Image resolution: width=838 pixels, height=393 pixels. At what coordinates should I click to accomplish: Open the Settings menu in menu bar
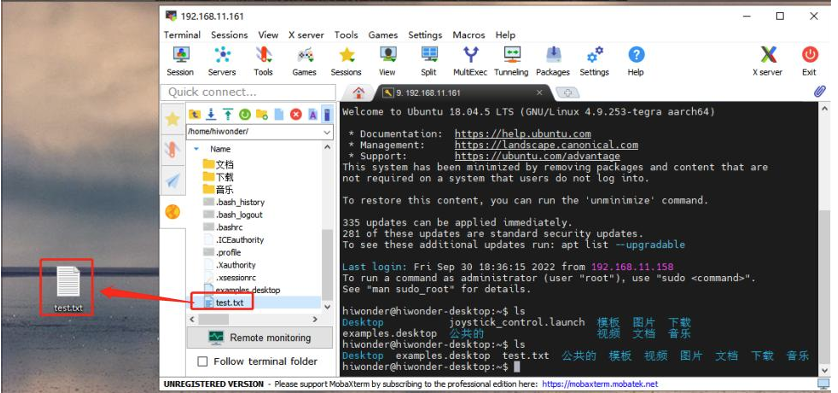pyautogui.click(x=425, y=35)
